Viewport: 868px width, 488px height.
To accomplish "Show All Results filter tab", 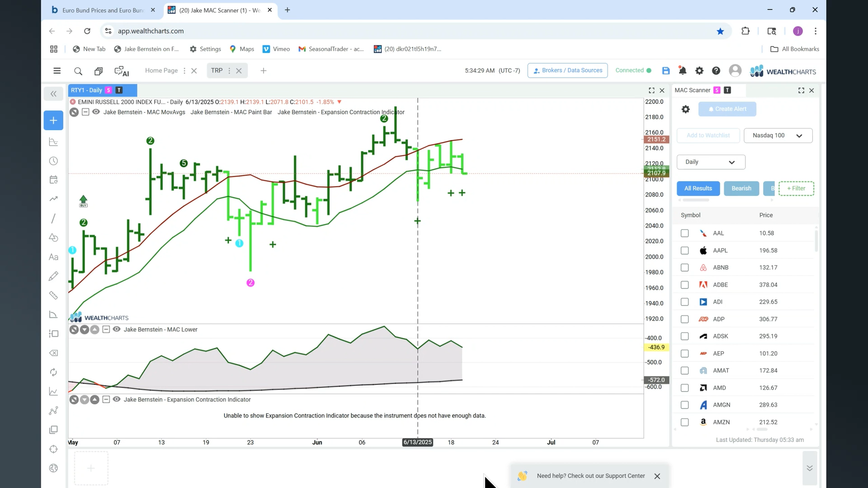I will (x=698, y=188).
